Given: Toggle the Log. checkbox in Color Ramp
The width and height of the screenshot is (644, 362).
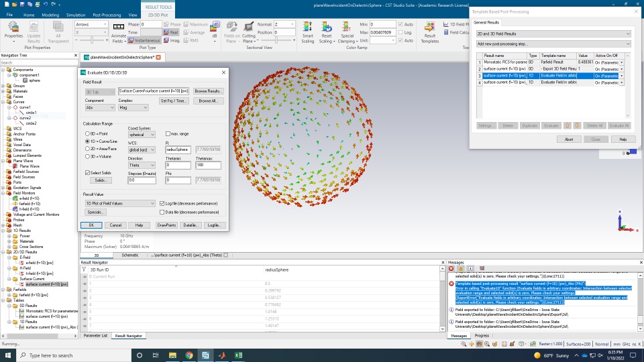Looking at the screenshot, I should point(400,32).
